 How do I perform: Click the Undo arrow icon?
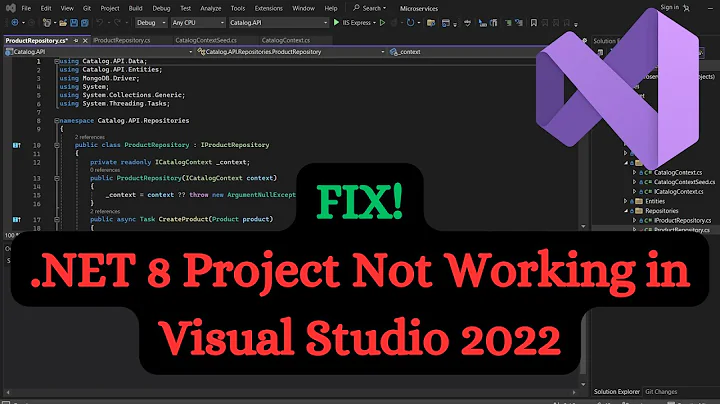[x=99, y=22]
